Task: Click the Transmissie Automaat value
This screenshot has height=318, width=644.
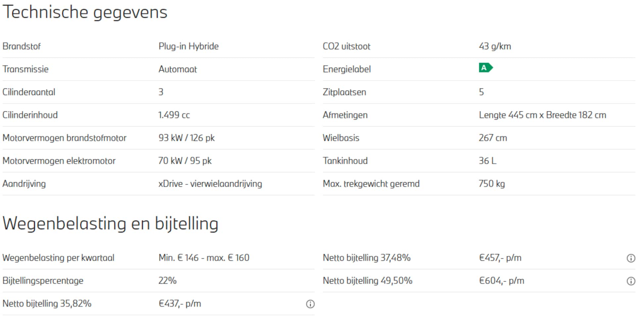Action: (178, 69)
